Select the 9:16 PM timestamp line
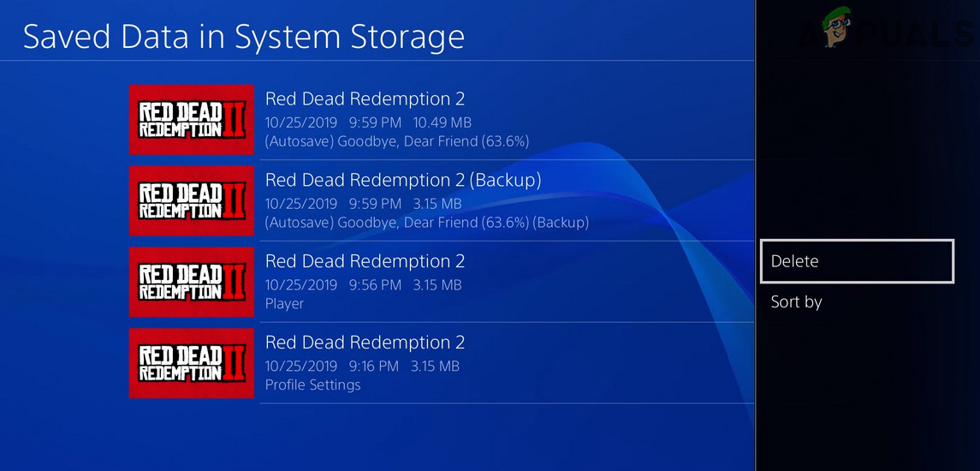The height and width of the screenshot is (471, 980). click(x=362, y=366)
